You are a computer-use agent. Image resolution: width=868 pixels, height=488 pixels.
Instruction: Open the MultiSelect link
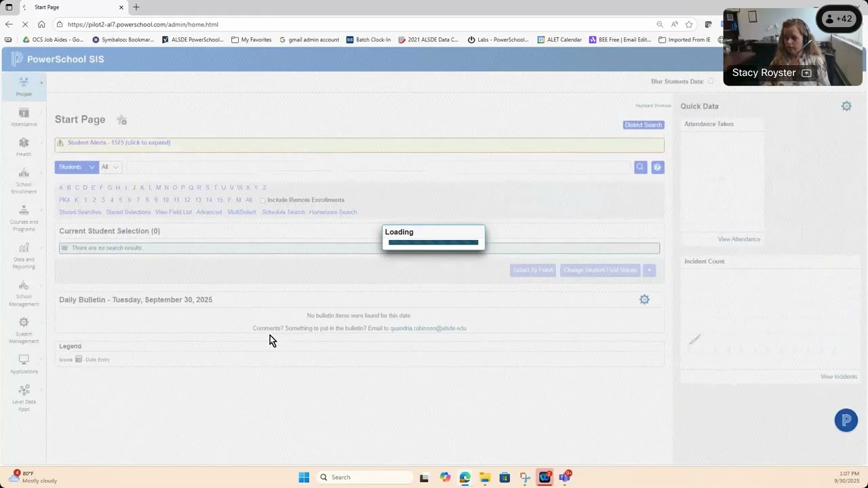[x=241, y=212]
